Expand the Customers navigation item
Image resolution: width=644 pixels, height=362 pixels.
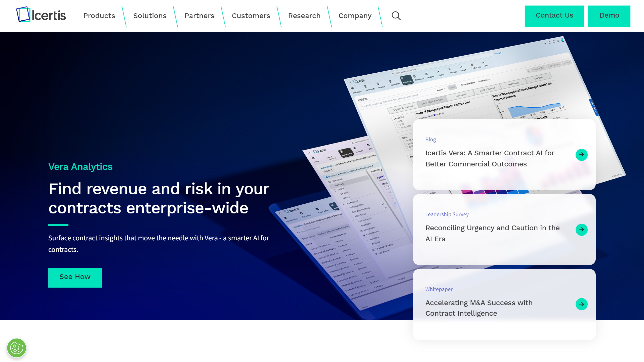[251, 16]
